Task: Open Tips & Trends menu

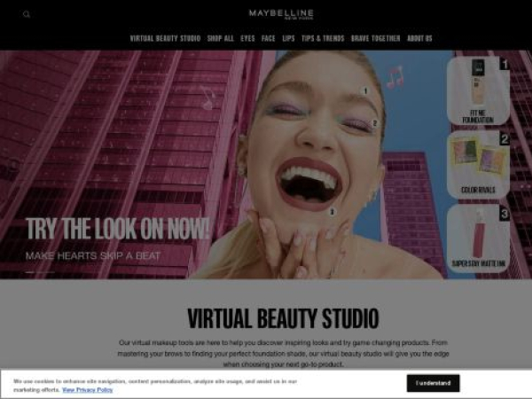Action: (323, 38)
